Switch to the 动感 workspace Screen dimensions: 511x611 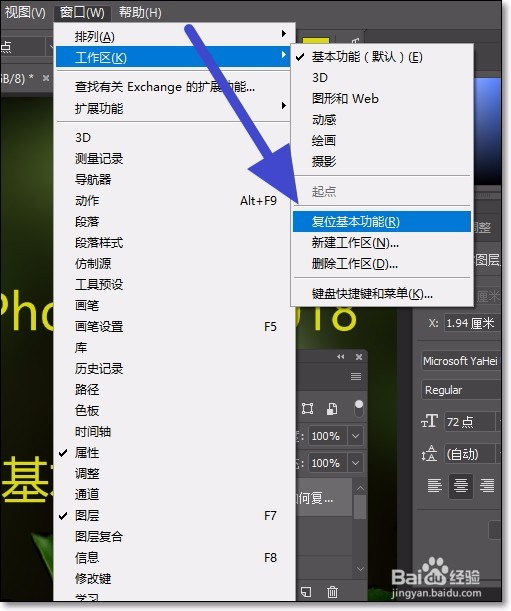pos(382,119)
